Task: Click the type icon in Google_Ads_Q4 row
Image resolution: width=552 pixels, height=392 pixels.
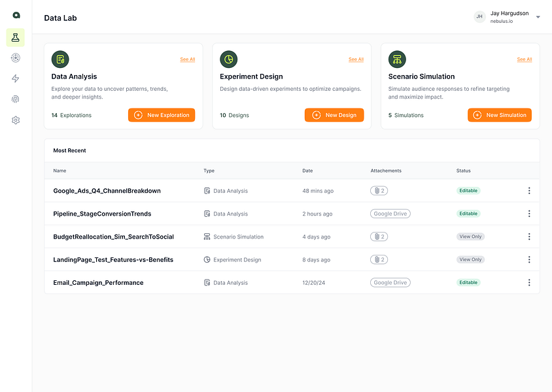Action: (x=207, y=191)
